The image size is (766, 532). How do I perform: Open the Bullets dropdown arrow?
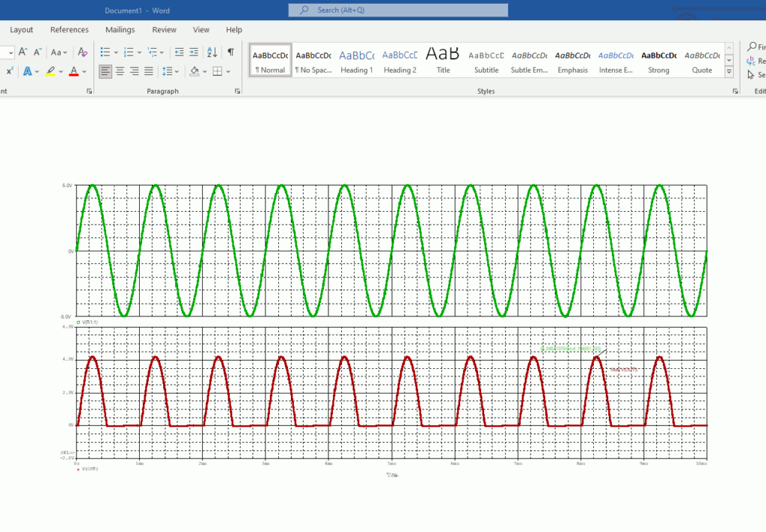click(116, 52)
